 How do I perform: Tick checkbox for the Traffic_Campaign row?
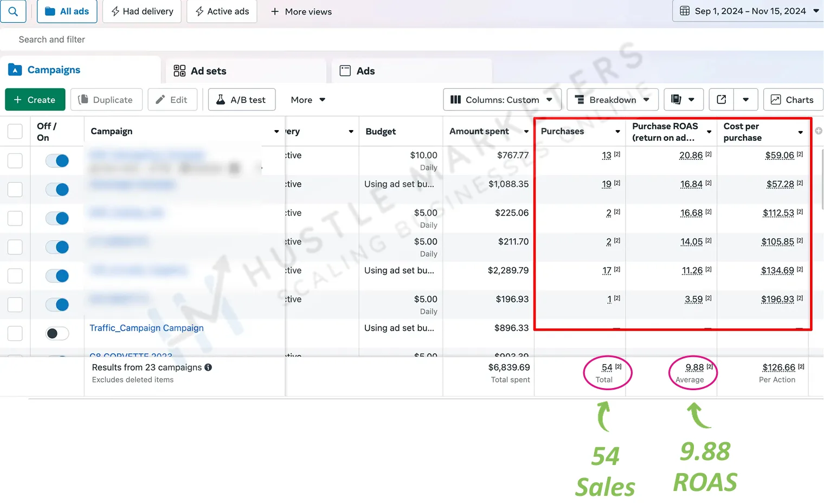pyautogui.click(x=15, y=333)
